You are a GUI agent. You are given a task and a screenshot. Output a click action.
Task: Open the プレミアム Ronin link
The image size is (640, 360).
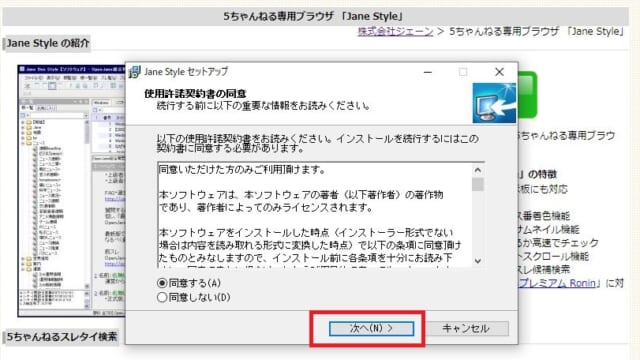click(557, 283)
